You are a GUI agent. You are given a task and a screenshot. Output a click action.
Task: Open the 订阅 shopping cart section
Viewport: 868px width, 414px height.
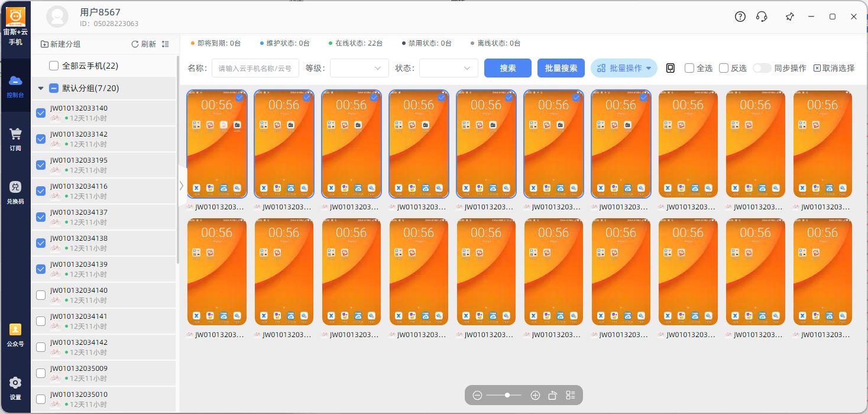[x=15, y=140]
